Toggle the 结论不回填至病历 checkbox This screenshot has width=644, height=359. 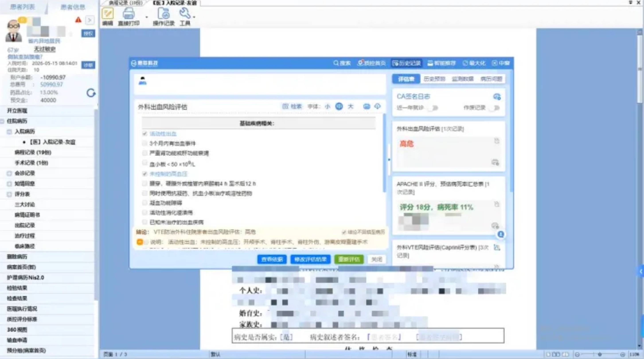(344, 232)
